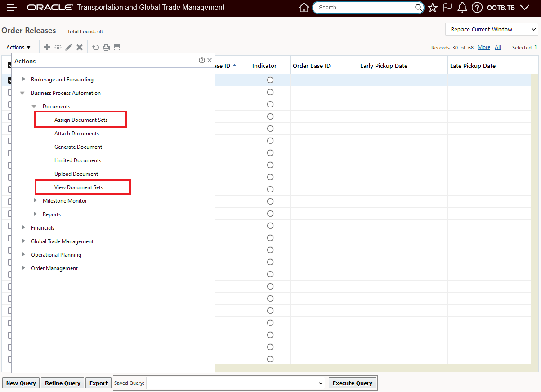
Task: Click the pencil edit icon in toolbar
Action: 69,47
